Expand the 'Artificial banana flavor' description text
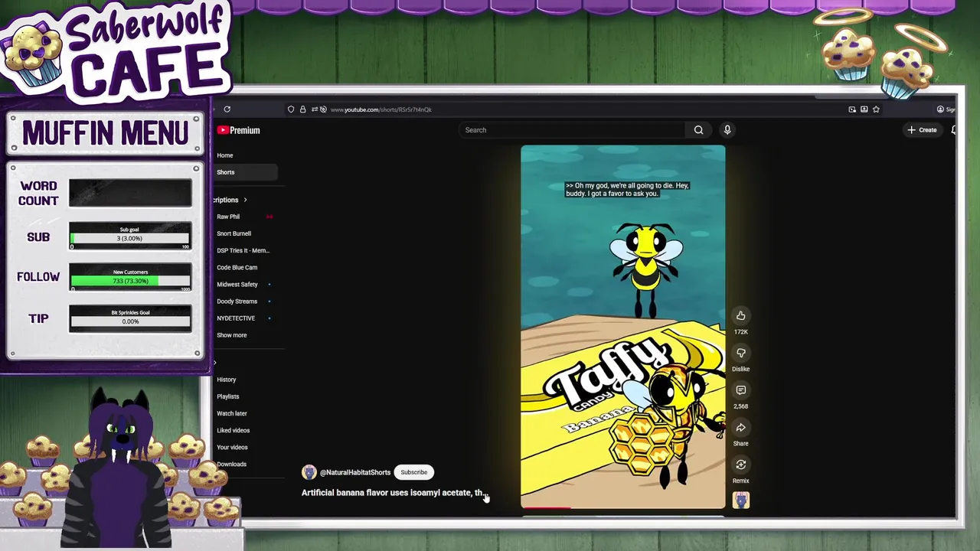Image resolution: width=980 pixels, height=551 pixels. [x=394, y=493]
